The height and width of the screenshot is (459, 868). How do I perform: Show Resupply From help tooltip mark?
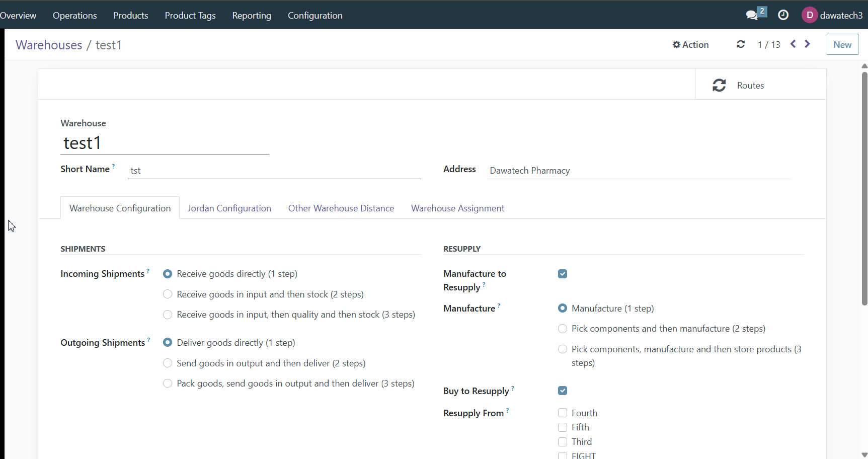coord(507,410)
